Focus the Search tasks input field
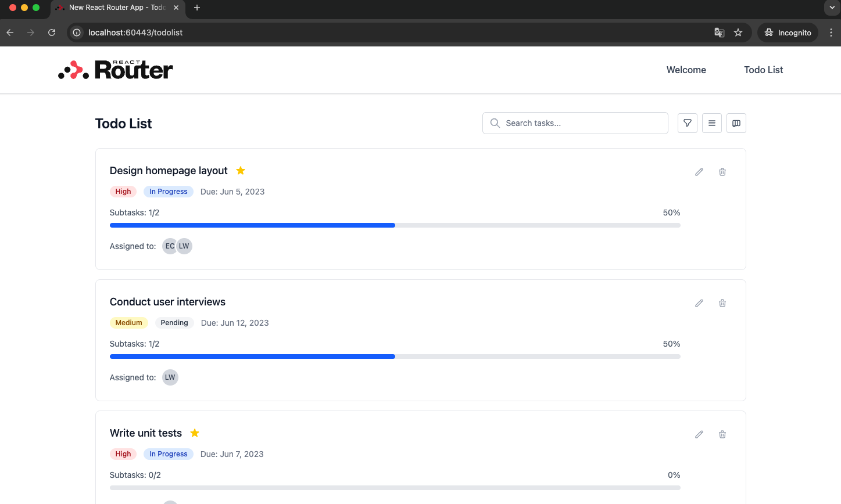The height and width of the screenshot is (504, 841). [575, 123]
